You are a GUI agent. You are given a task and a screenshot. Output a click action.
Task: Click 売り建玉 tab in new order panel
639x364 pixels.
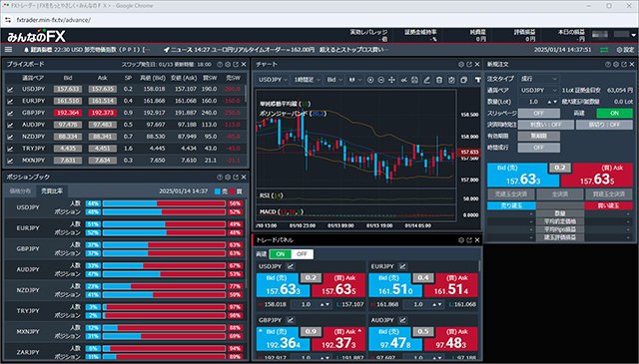tap(511, 205)
